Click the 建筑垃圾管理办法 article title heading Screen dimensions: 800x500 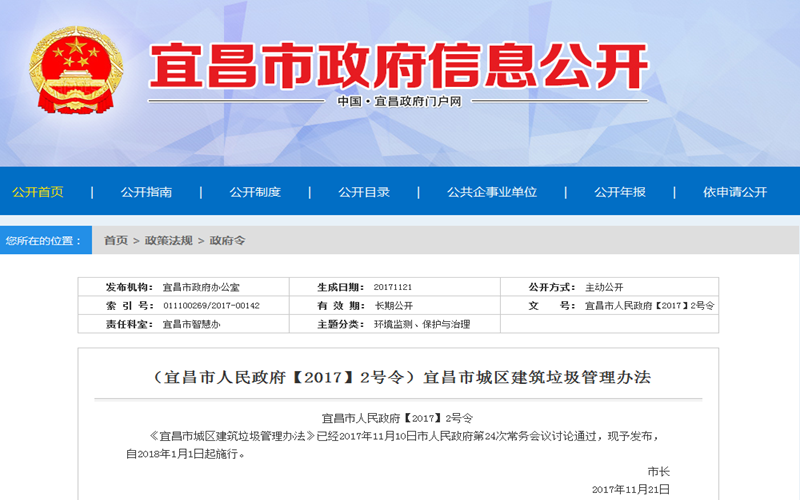coord(399,378)
